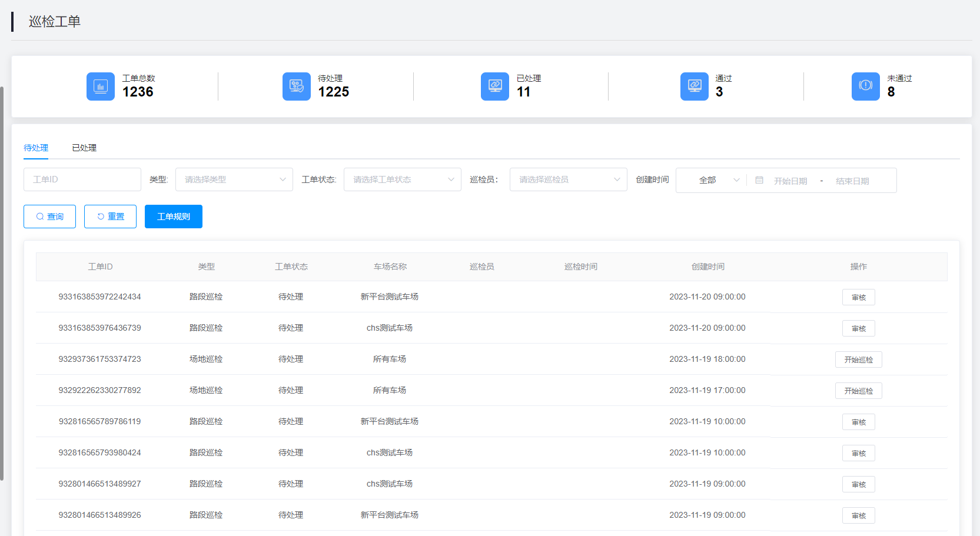980x536 pixels.
Task: Click 开始巡检 for order 932937361753374723
Action: pos(858,359)
